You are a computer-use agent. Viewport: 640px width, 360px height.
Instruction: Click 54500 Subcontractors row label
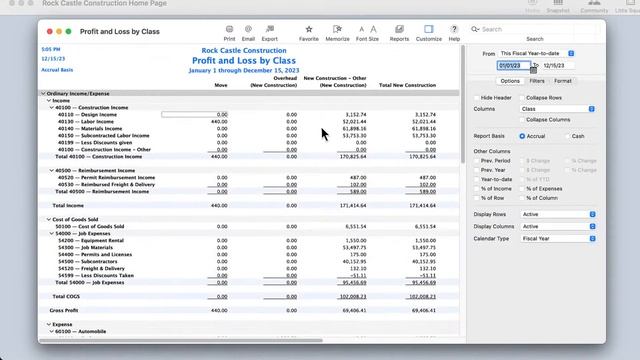coord(87,262)
